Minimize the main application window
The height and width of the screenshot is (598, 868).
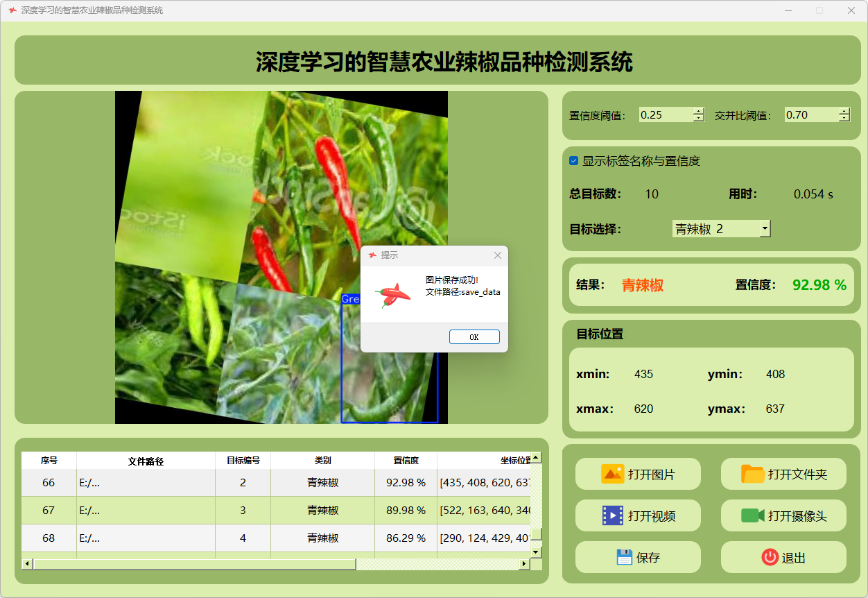coord(788,10)
